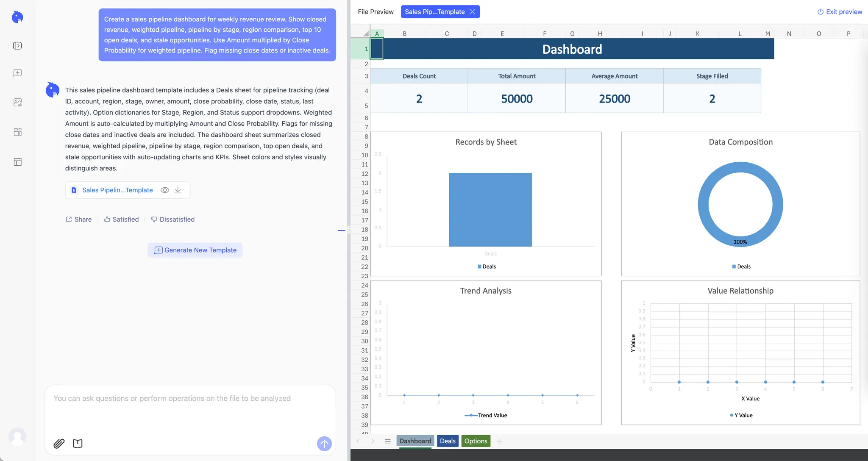Go to previous sheet with left arrow
The image size is (868, 461).
[x=358, y=441]
